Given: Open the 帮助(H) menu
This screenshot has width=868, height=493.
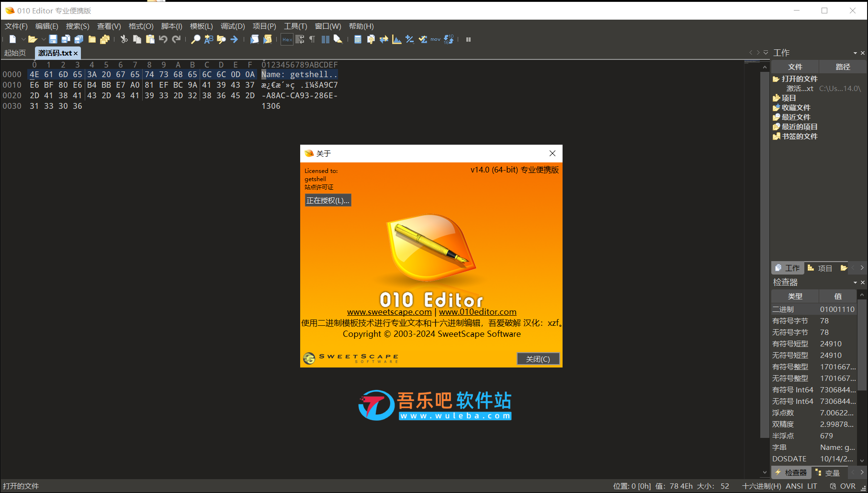Looking at the screenshot, I should click(x=361, y=26).
